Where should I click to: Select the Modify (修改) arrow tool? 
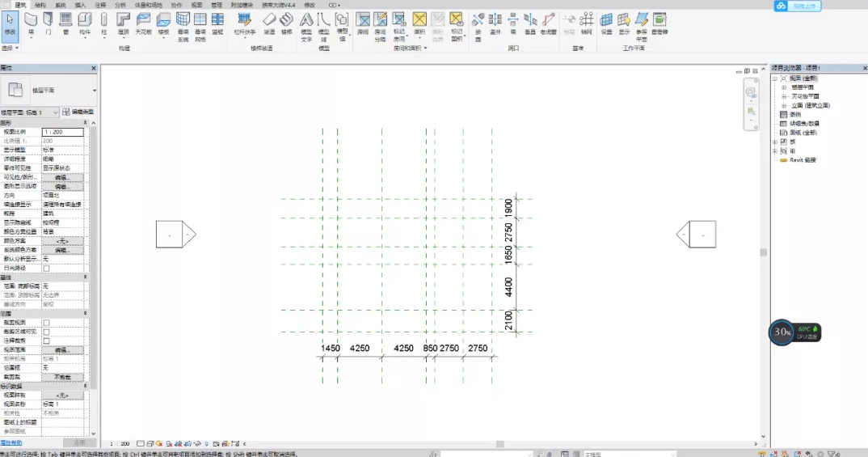pyautogui.click(x=10, y=25)
